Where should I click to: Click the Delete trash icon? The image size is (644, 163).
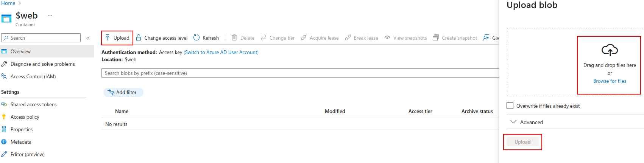(x=234, y=38)
